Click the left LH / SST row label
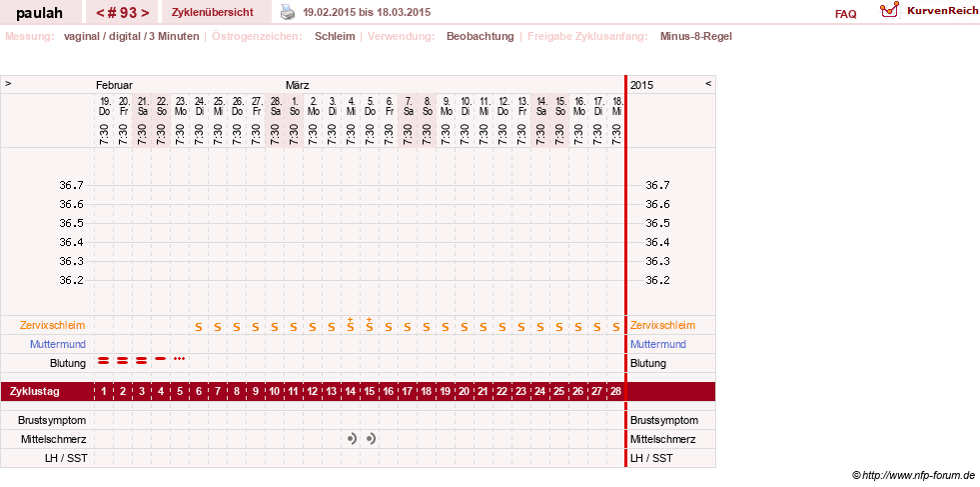Image resolution: width=980 pixels, height=487 pixels. 65,458
